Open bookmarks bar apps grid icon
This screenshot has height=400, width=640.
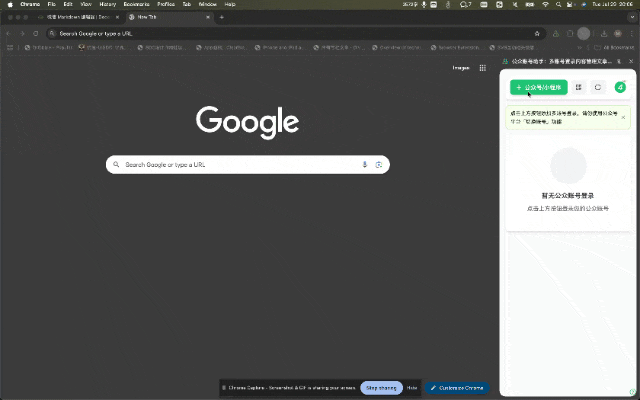click(x=10, y=47)
